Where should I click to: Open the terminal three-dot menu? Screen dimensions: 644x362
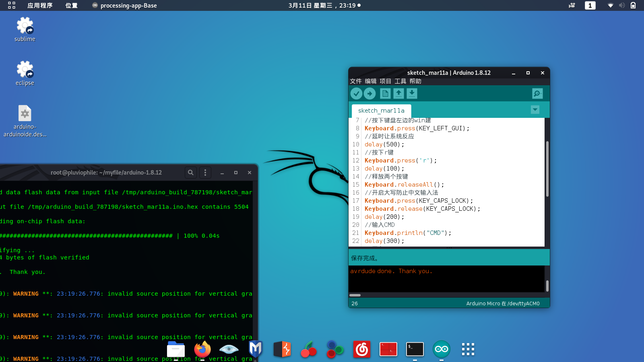pyautogui.click(x=205, y=173)
